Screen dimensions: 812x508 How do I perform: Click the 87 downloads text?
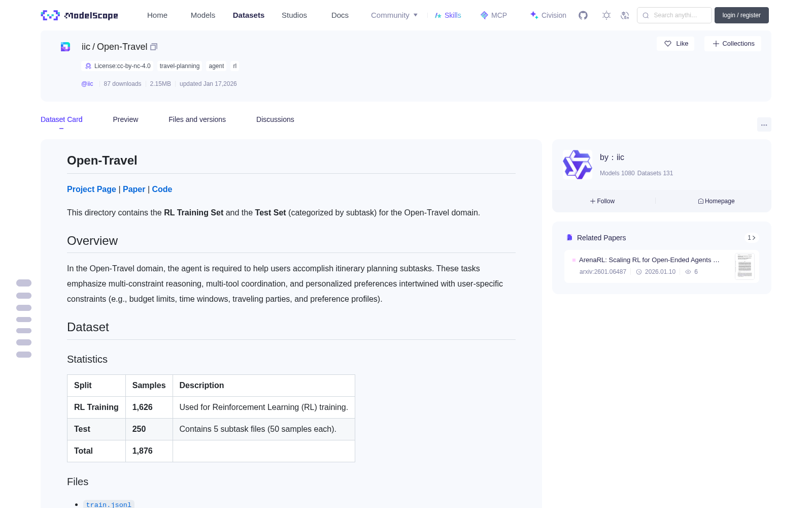point(122,84)
